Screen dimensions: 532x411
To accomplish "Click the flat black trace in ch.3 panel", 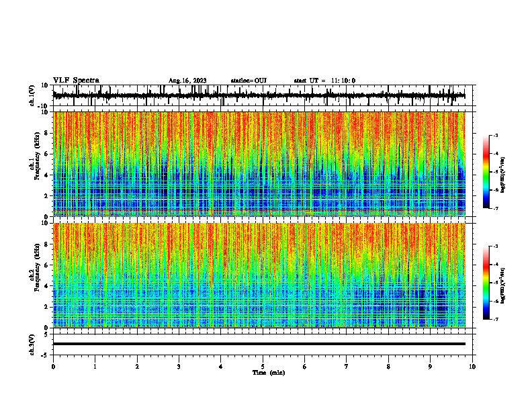I will tap(259, 344).
